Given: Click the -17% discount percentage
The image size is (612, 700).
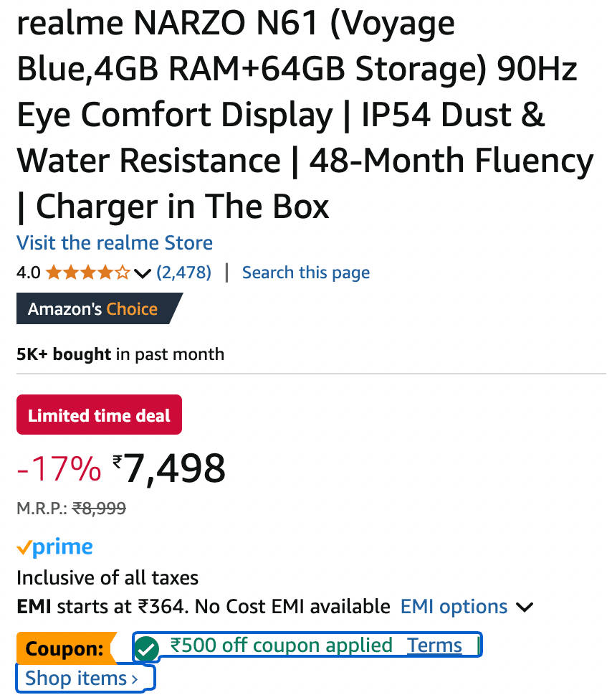Looking at the screenshot, I should (59, 469).
